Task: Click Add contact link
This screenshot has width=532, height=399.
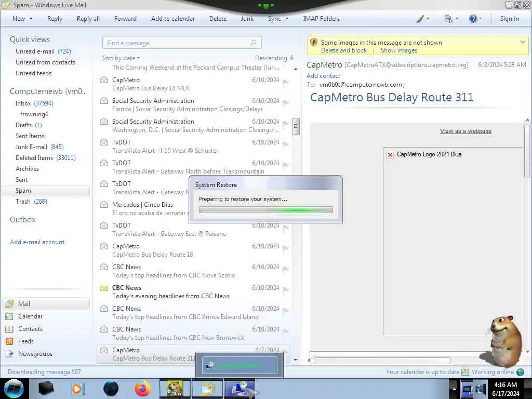Action: coord(323,76)
